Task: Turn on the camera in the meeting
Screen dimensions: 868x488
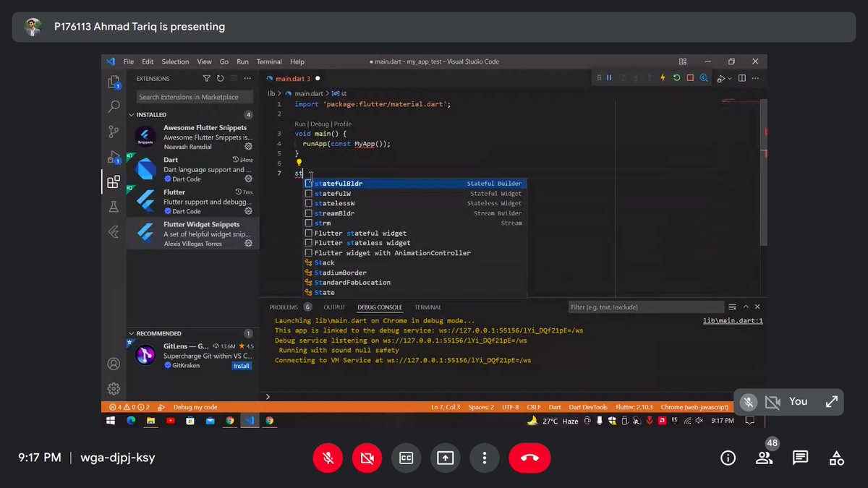Action: 367,458
